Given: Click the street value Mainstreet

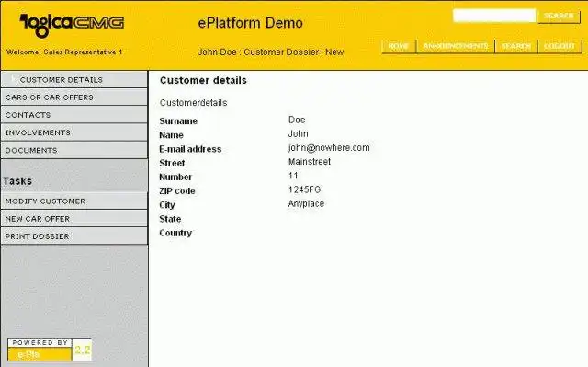Looking at the screenshot, I should point(310,162).
